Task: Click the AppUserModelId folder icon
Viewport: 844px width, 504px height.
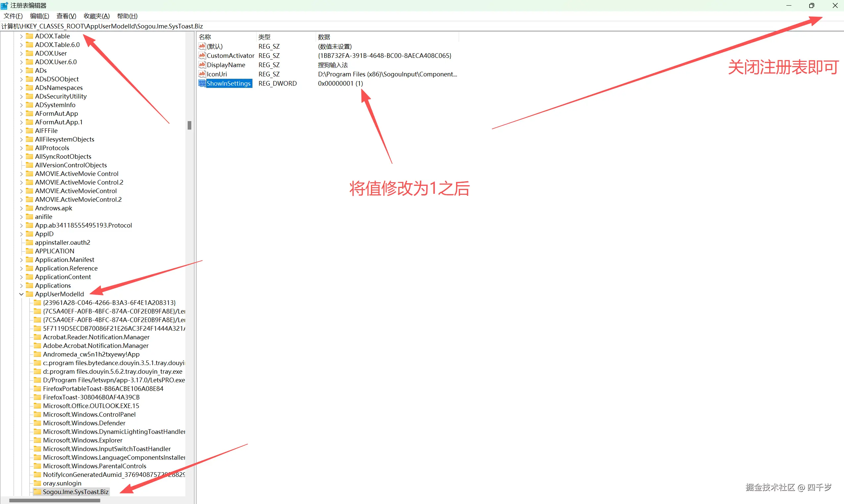Action: tap(29, 294)
